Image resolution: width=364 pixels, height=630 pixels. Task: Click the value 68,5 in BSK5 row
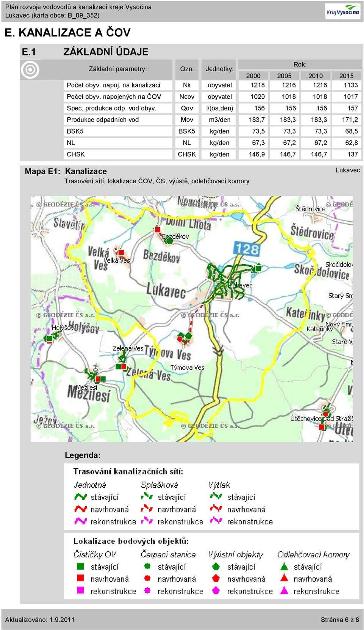point(351,131)
